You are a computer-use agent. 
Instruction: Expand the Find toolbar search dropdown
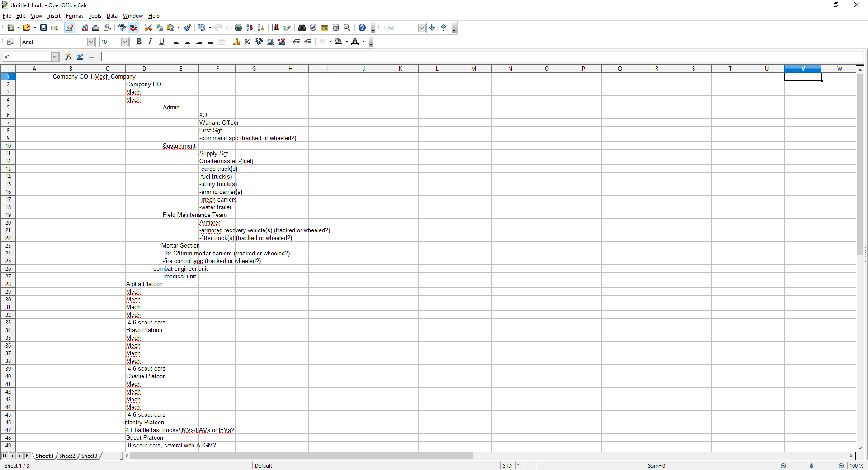click(x=422, y=28)
